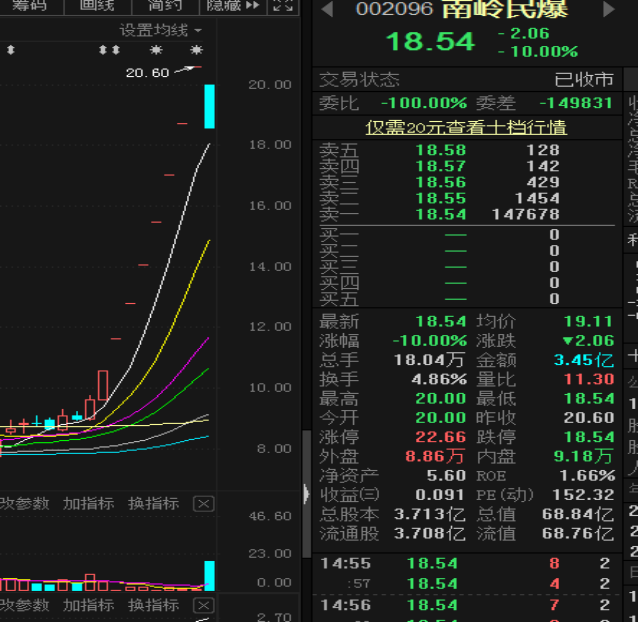Open the 设置均线 dropdown
This screenshot has width=638, height=623.
160,30
